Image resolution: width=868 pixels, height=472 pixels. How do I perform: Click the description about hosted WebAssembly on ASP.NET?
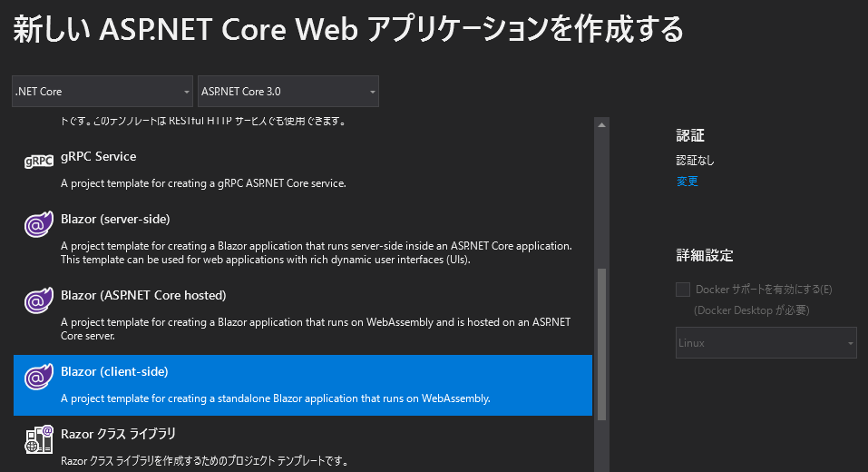tap(316, 329)
